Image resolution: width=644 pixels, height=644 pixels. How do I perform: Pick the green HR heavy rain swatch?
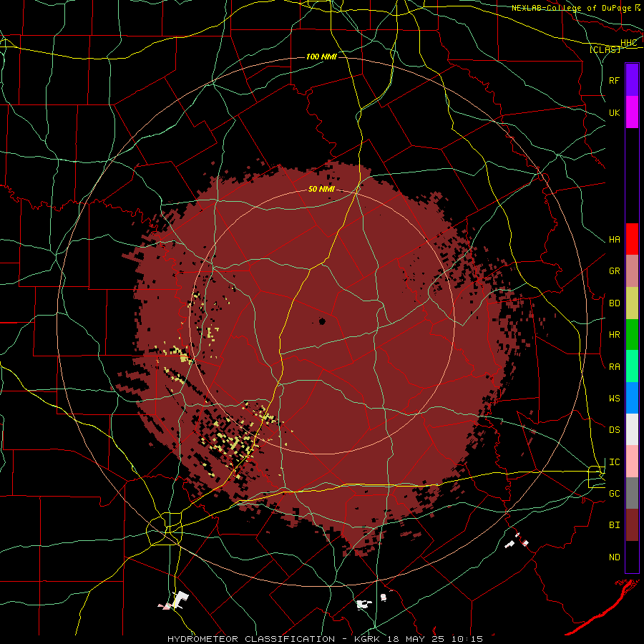tap(632, 335)
